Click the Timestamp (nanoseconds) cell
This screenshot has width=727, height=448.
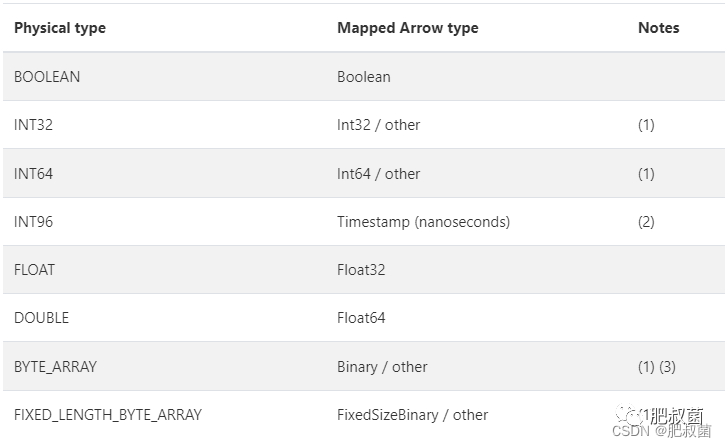coord(423,222)
